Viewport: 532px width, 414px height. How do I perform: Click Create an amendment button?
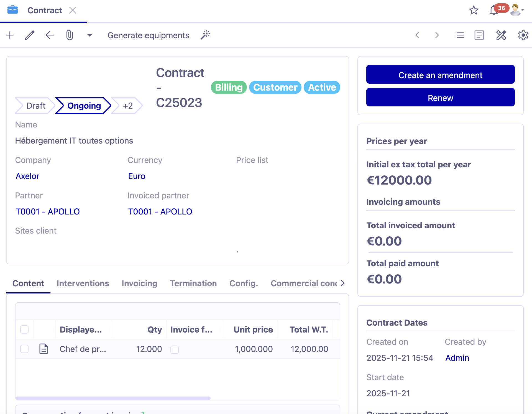pos(440,74)
